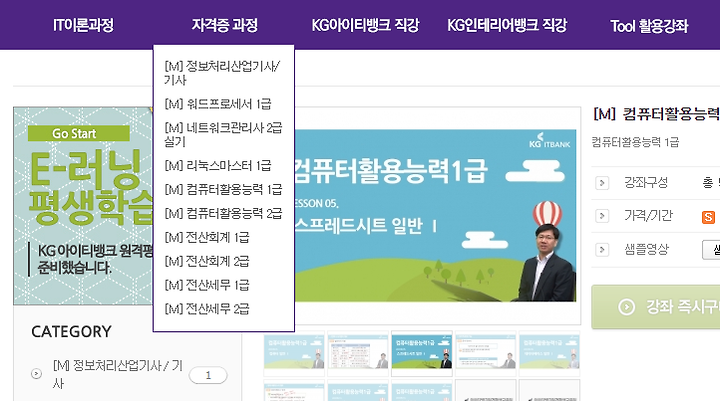The image size is (720, 401).
Task: Click arrow bullet beside sidebar 정보처리산업기사
Action: pyautogui.click(x=36, y=374)
